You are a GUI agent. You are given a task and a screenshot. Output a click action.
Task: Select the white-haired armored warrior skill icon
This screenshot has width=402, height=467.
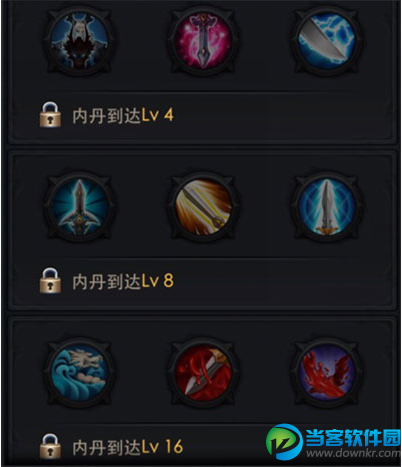tap(79, 41)
